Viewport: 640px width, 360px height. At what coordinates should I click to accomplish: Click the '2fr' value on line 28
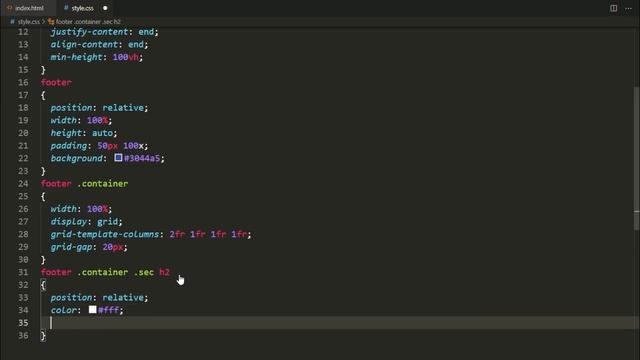coord(177,234)
